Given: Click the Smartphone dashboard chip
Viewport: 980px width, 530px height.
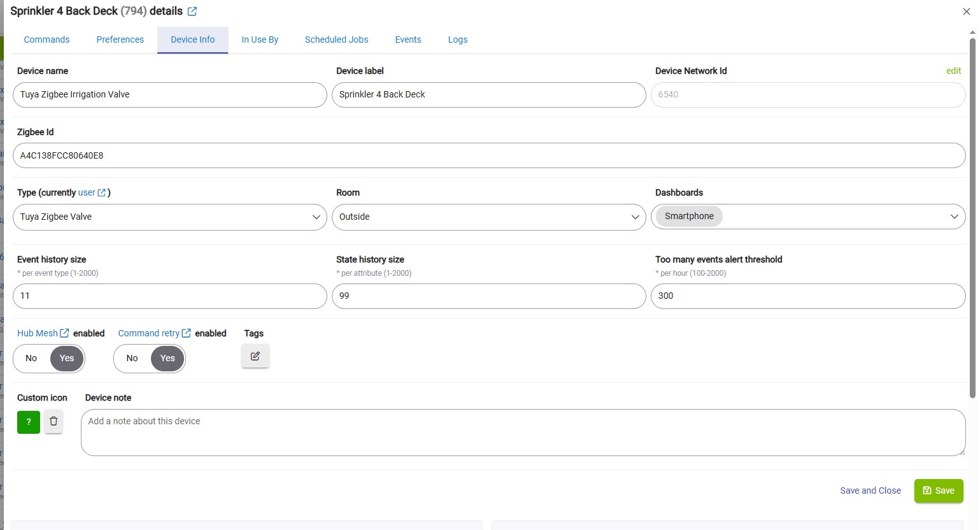Looking at the screenshot, I should tap(689, 217).
